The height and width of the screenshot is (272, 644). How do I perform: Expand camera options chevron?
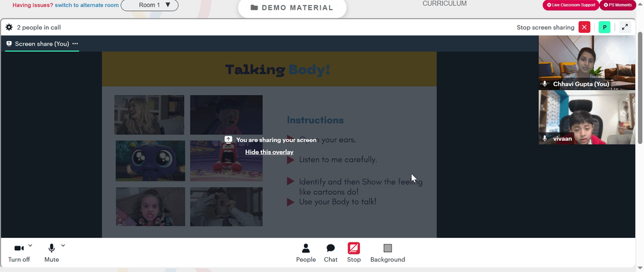click(x=30, y=246)
